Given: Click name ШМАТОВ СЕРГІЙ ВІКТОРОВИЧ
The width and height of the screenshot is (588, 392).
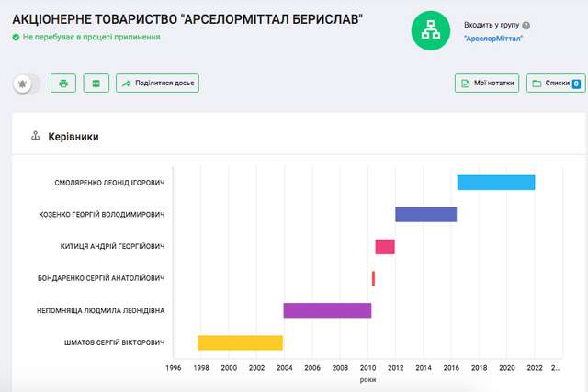Looking at the screenshot, I should [114, 342].
